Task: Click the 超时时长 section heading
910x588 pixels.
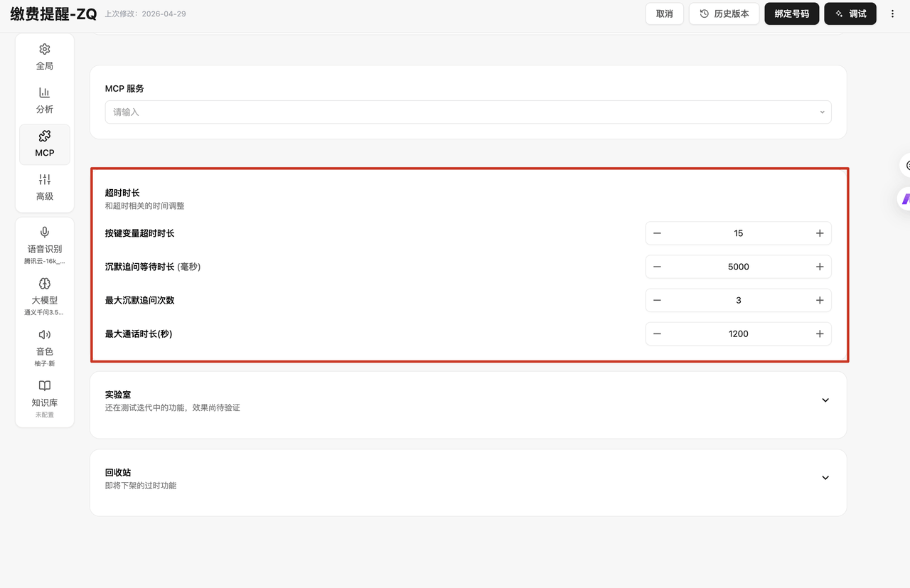Action: 122,193
